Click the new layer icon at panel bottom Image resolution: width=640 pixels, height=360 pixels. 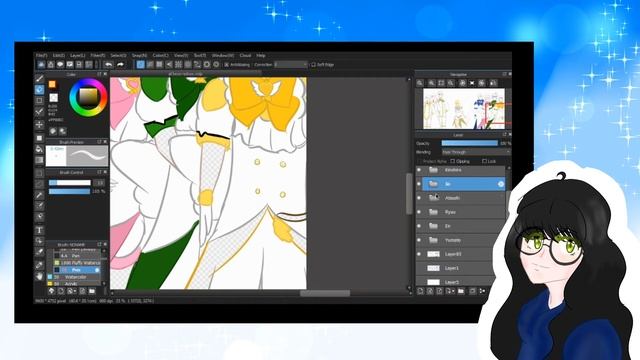coord(420,291)
